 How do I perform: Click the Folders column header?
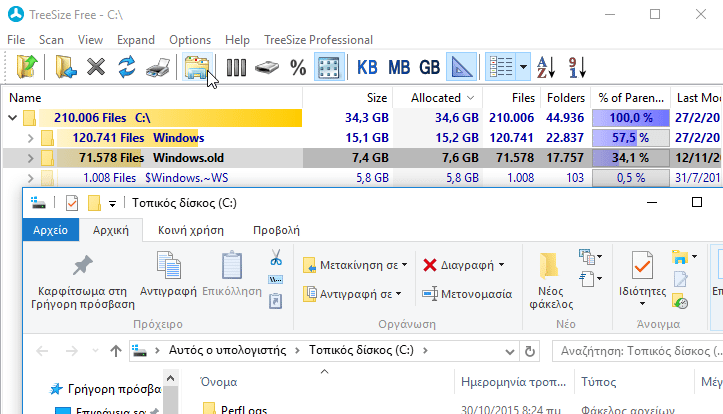(566, 98)
